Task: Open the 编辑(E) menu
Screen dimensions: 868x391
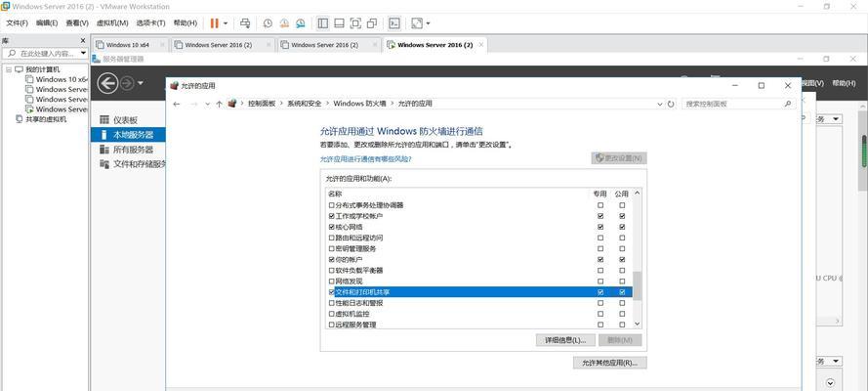Action: click(x=47, y=23)
